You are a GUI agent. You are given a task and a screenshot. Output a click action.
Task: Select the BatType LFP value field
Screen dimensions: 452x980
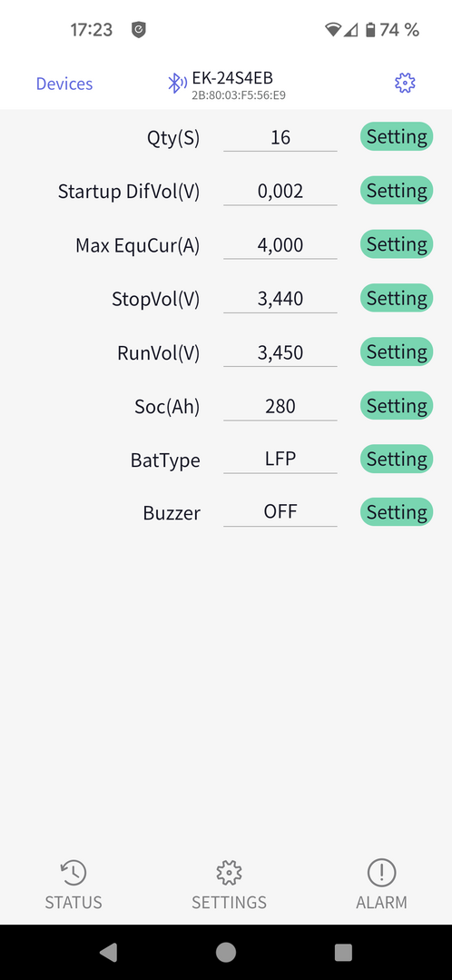280,460
